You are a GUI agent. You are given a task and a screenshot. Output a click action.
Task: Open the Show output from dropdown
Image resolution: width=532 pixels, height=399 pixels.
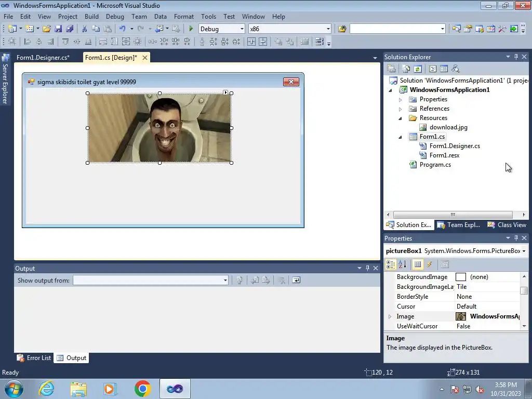click(x=225, y=280)
